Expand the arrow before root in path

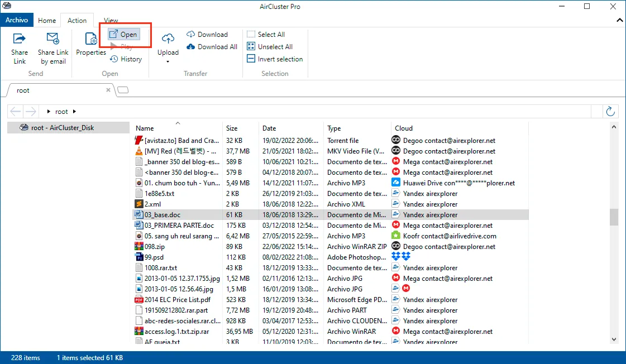pyautogui.click(x=49, y=111)
